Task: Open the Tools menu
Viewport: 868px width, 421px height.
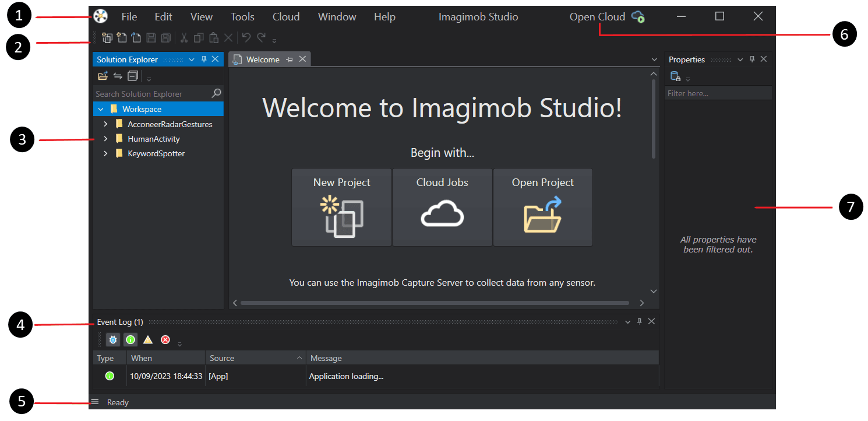Action: [242, 17]
